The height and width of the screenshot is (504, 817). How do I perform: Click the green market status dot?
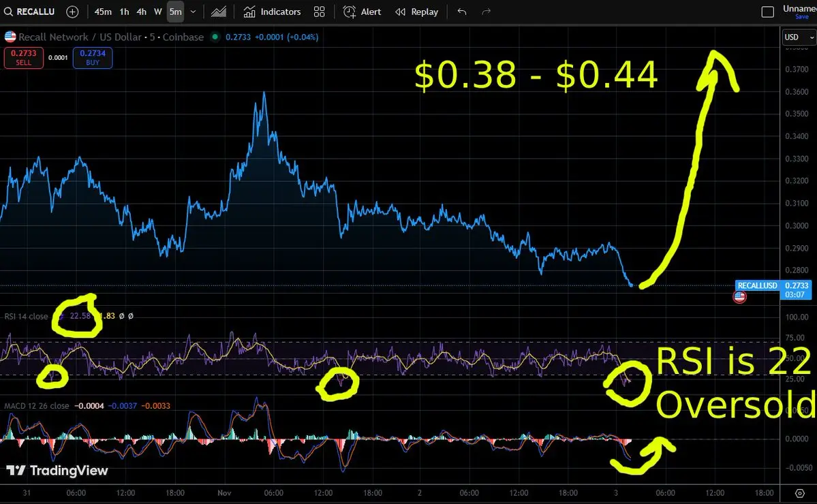click(x=215, y=37)
